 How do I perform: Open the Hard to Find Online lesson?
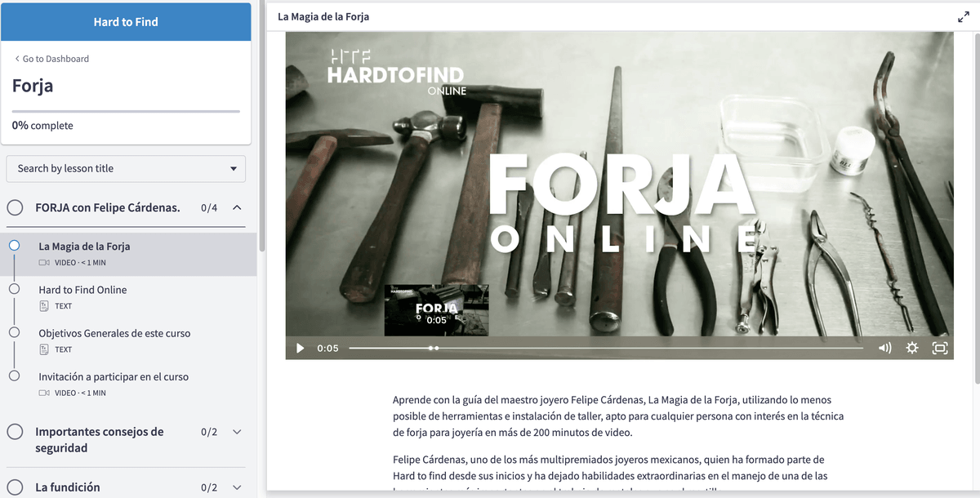pyautogui.click(x=128, y=296)
